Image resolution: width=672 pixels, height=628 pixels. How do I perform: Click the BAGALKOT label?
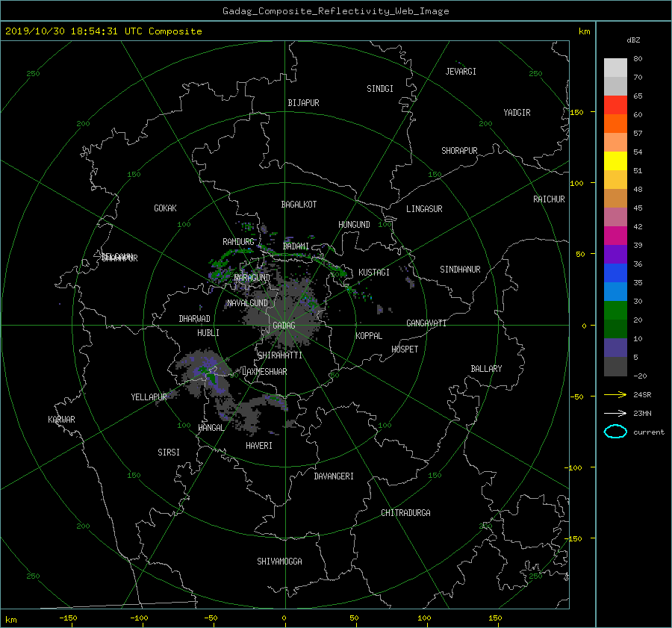coord(299,205)
